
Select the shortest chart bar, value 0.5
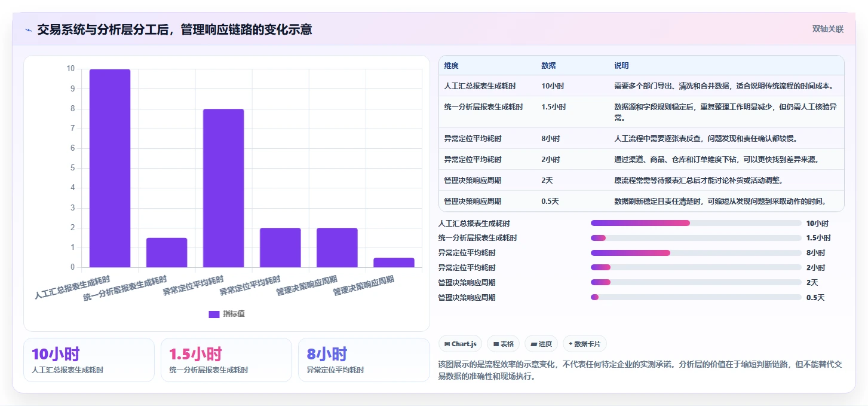point(394,262)
